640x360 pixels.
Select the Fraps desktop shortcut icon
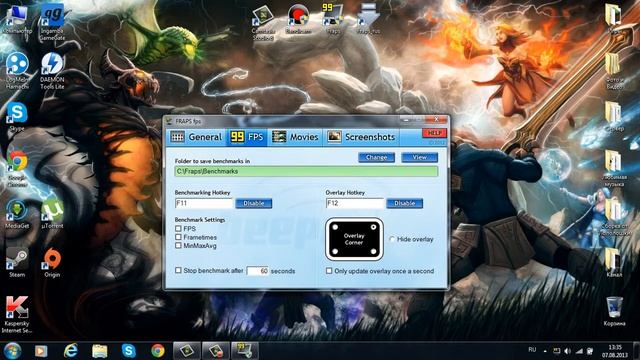pos(333,19)
